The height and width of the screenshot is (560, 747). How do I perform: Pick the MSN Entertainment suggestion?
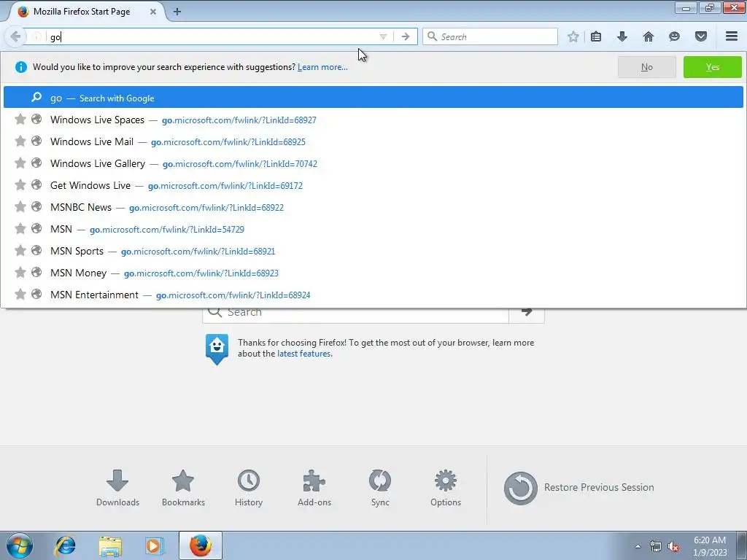373,295
